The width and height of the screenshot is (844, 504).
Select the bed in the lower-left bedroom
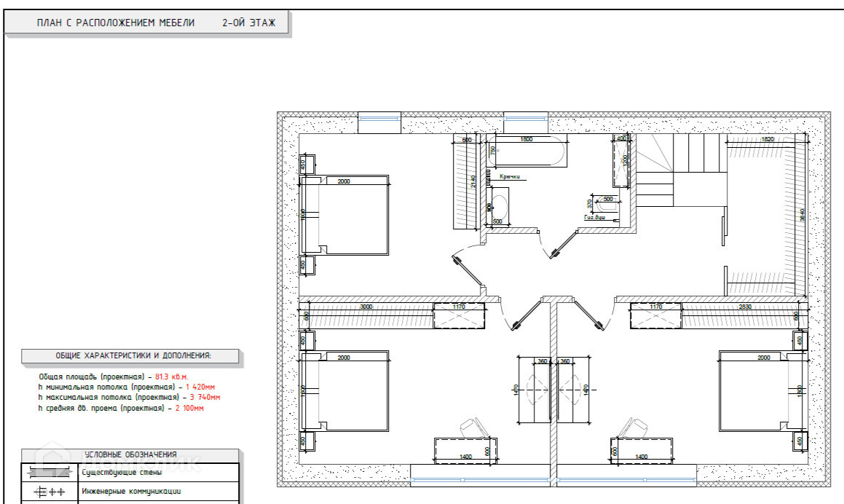click(344, 391)
